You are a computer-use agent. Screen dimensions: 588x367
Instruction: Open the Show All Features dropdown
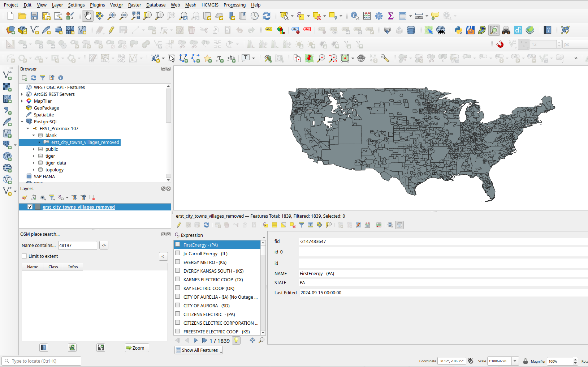[x=199, y=350]
